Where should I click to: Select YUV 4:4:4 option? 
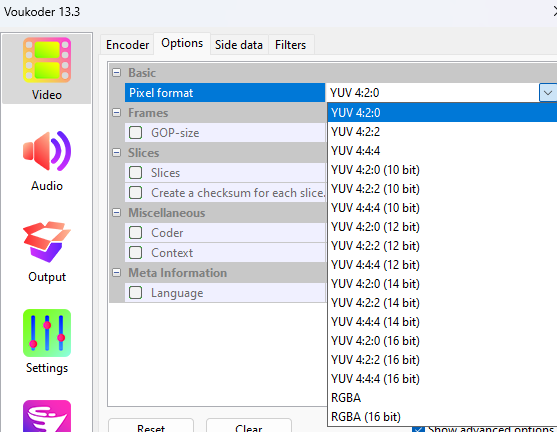pos(442,151)
